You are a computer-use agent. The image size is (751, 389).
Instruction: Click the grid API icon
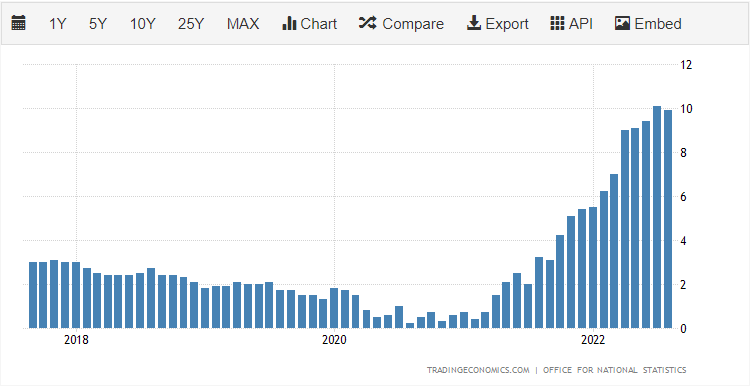[557, 23]
